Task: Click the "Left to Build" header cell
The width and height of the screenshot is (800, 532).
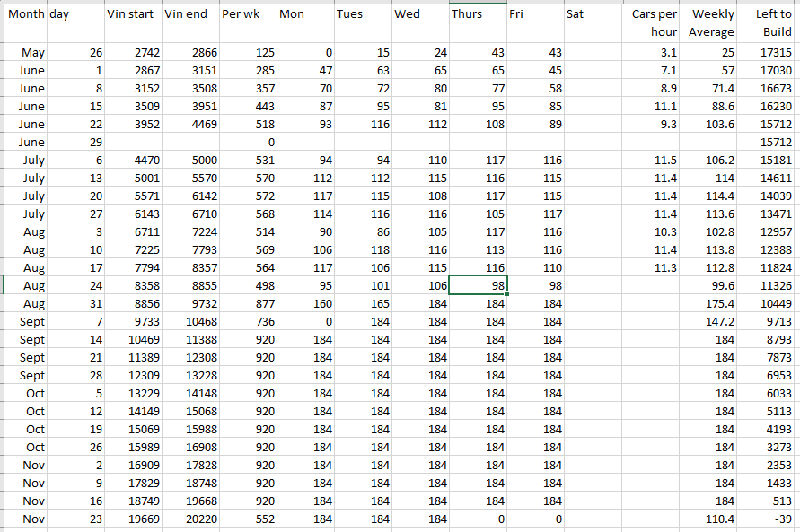Action: click(x=769, y=22)
